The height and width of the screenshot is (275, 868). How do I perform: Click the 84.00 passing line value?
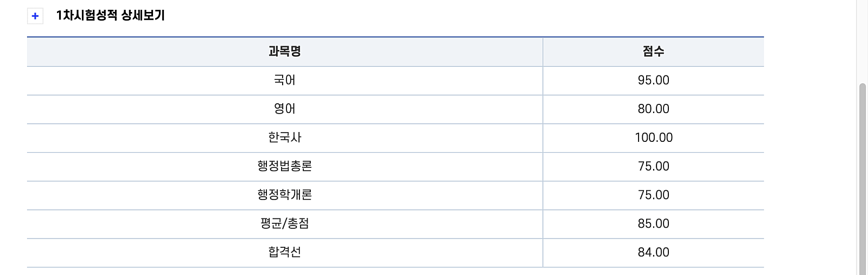click(653, 253)
